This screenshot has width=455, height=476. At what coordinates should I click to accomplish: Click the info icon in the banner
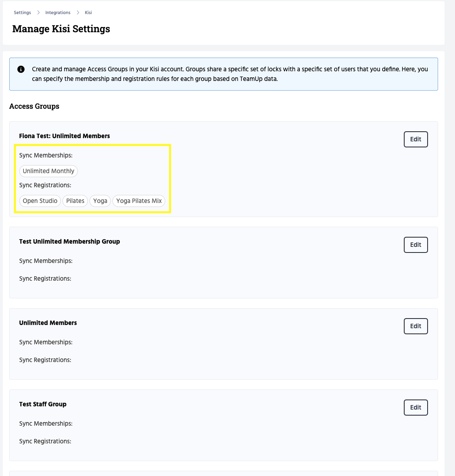(21, 69)
